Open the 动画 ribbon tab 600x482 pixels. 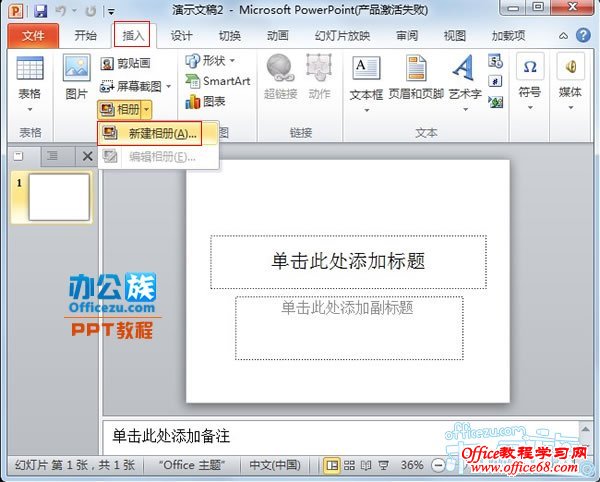pos(278,36)
